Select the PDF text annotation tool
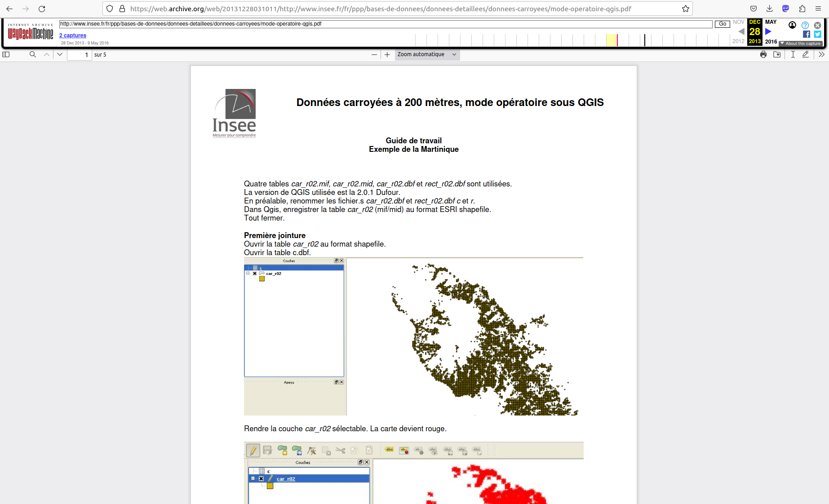The height and width of the screenshot is (504, 829). click(793, 54)
